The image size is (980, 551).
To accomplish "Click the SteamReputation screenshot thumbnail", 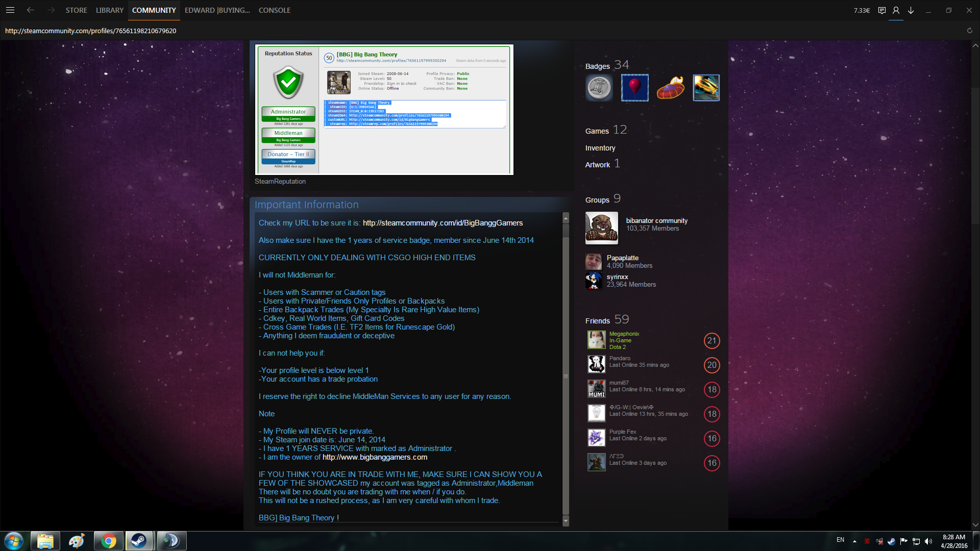I will 384,110.
